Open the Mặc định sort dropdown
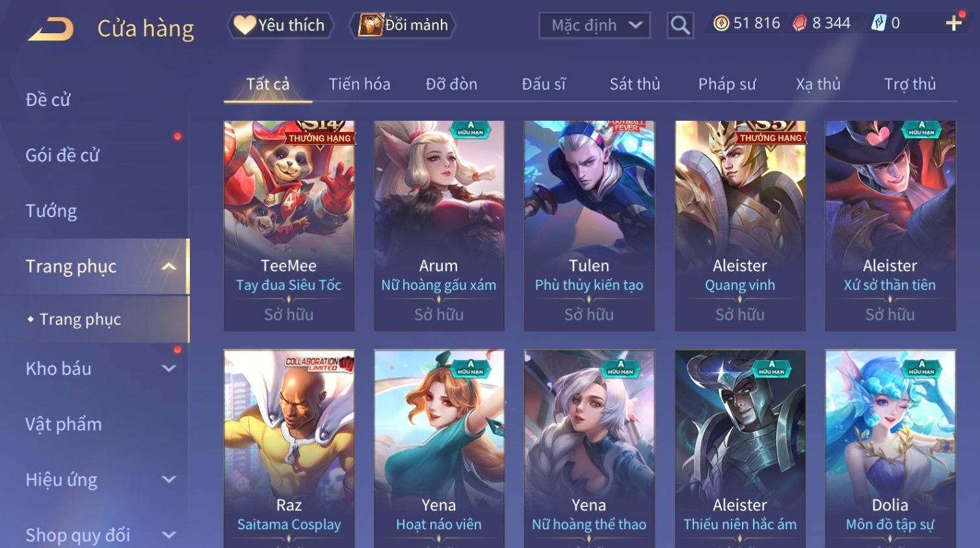This screenshot has height=548, width=980. click(x=594, y=25)
